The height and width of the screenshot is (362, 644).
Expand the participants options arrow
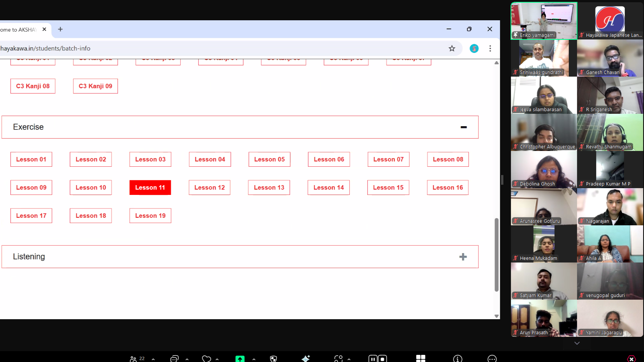[153, 359]
